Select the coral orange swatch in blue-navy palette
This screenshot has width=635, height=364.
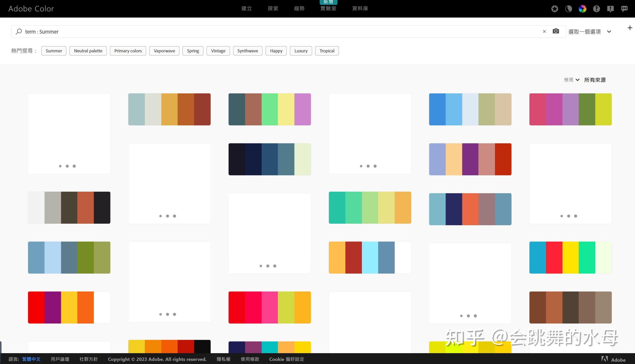470,209
